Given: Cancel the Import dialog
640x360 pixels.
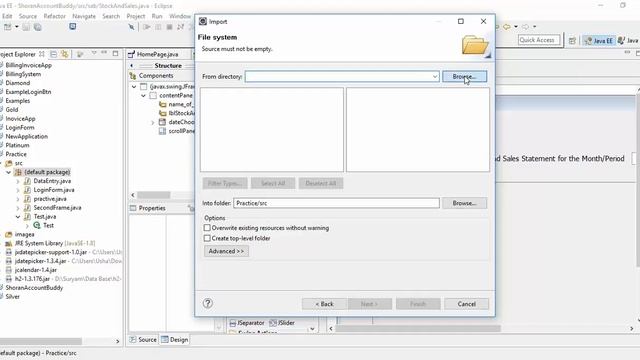Looking at the screenshot, I should tap(467, 304).
